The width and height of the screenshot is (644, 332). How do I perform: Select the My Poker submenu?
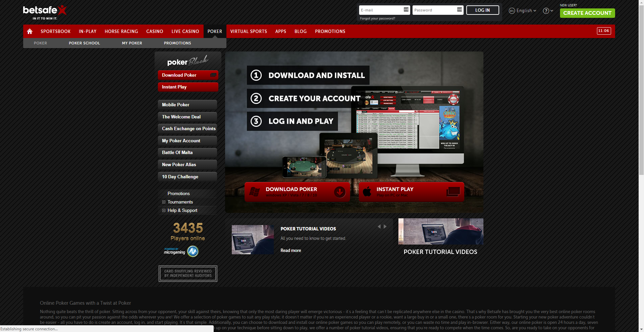132,43
